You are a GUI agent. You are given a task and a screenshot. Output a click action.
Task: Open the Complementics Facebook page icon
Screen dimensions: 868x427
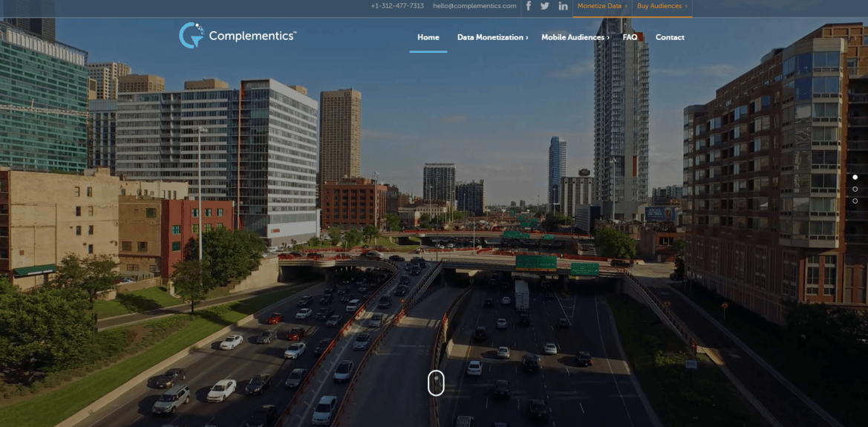[529, 6]
